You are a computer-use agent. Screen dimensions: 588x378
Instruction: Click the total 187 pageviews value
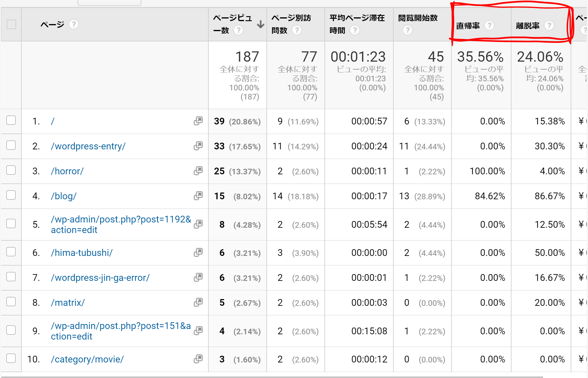247,57
